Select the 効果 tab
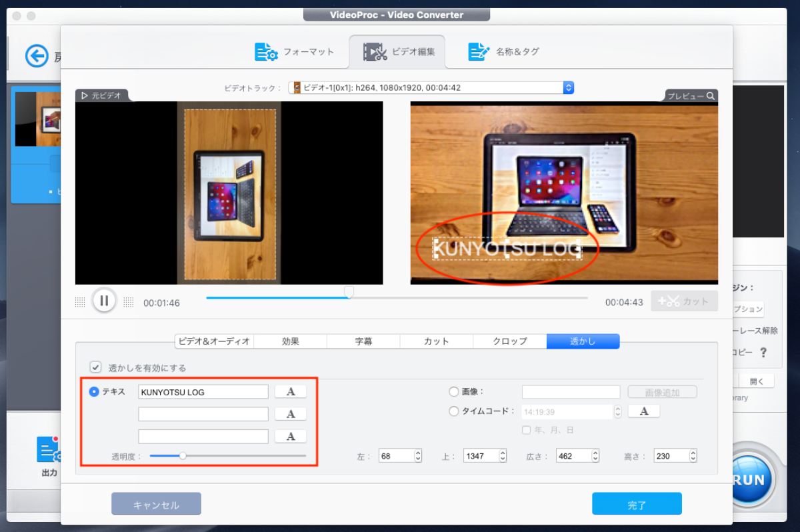 point(291,341)
